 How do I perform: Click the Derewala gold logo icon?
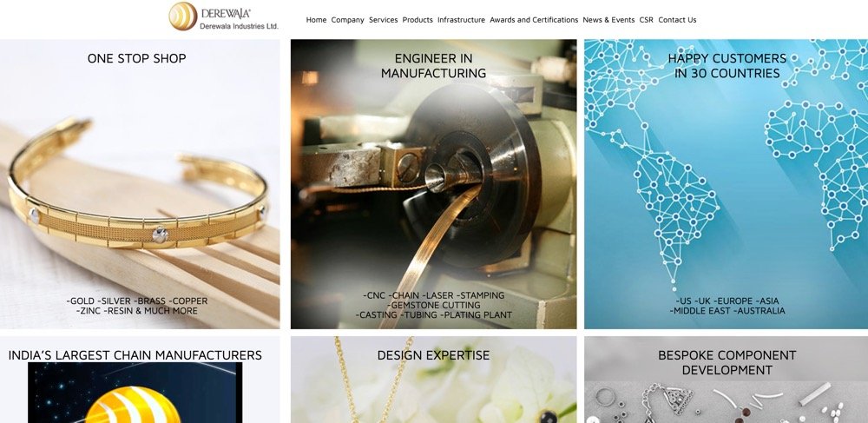[183, 16]
